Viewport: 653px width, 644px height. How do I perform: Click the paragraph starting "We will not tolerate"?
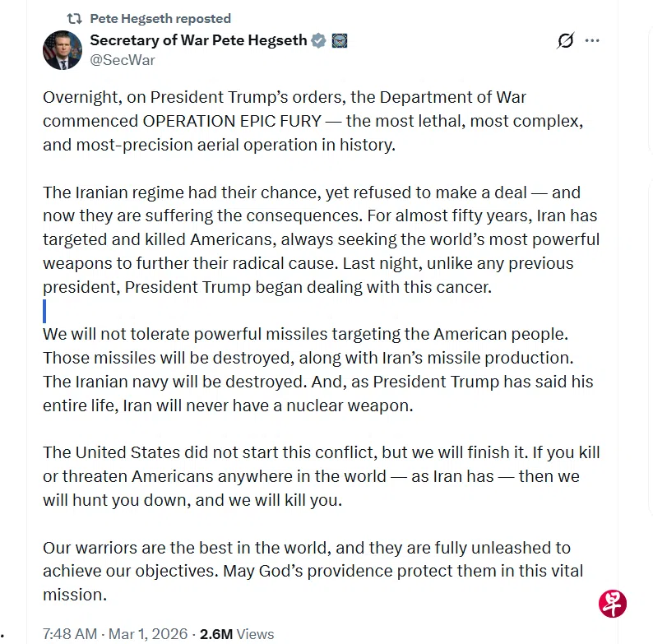coord(317,370)
